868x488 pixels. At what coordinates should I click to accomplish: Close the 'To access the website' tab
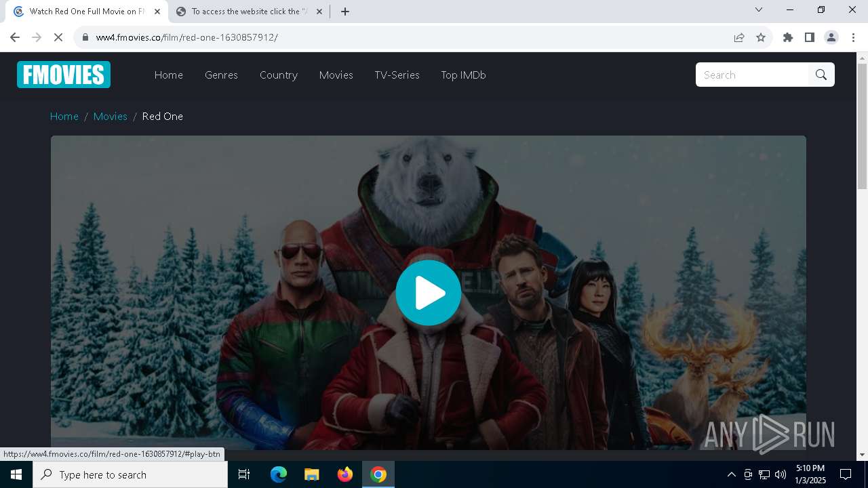click(319, 12)
